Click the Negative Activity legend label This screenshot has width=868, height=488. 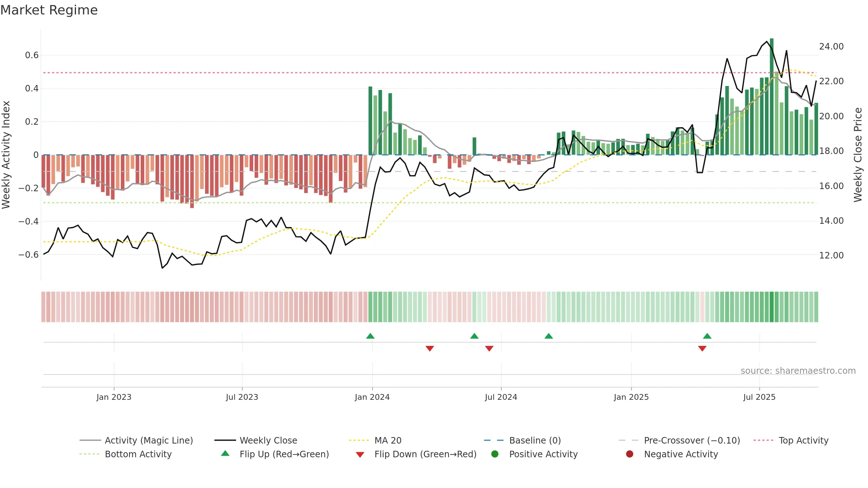pyautogui.click(x=681, y=454)
